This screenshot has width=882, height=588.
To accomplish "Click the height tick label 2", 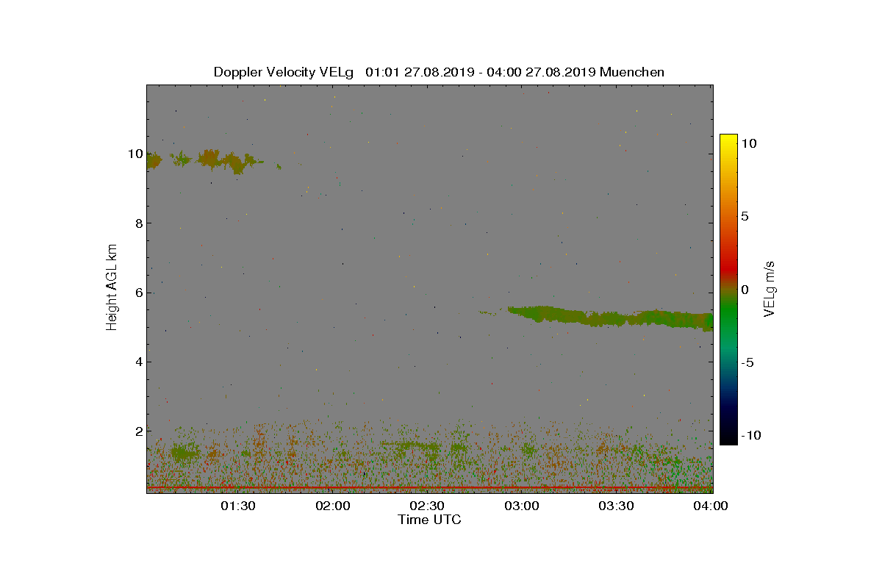I will (137, 431).
